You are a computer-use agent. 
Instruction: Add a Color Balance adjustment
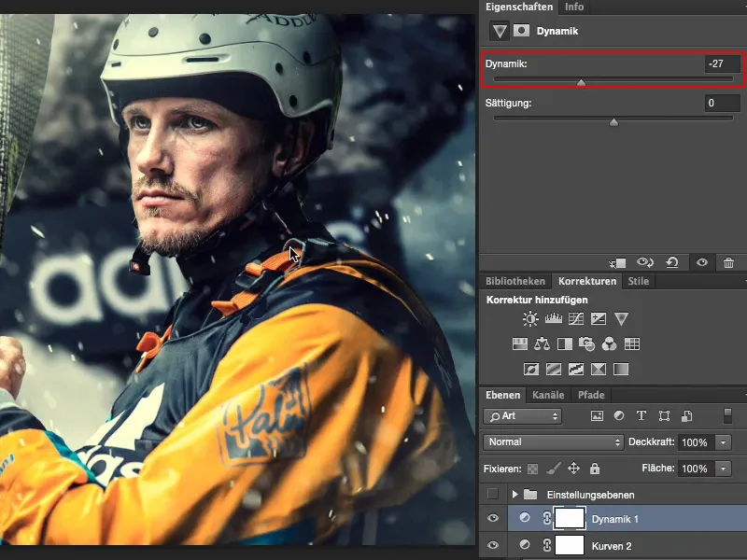tap(543, 344)
